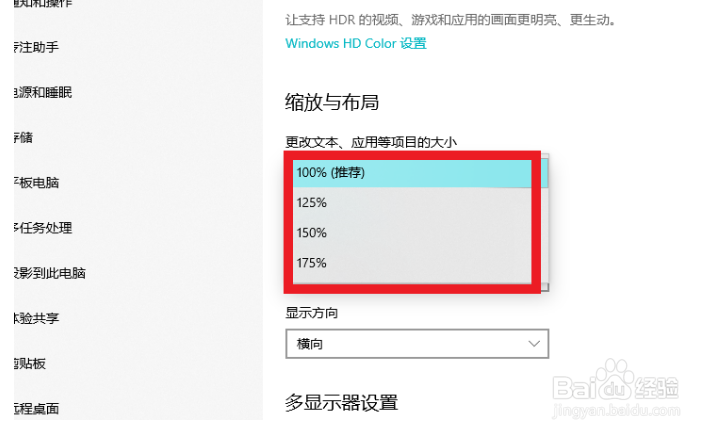
Task: Open 通知和操作 at top of sidebar
Action: point(42,5)
